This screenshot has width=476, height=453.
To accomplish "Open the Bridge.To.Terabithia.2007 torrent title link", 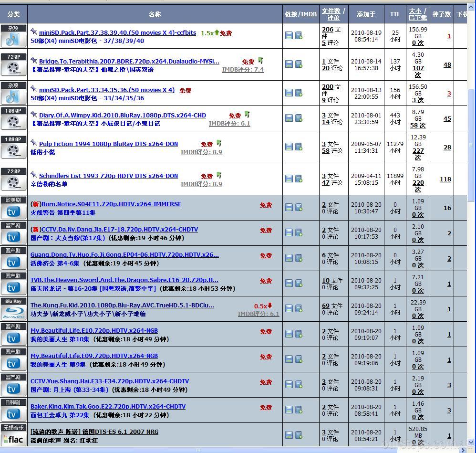I will pos(129,62).
